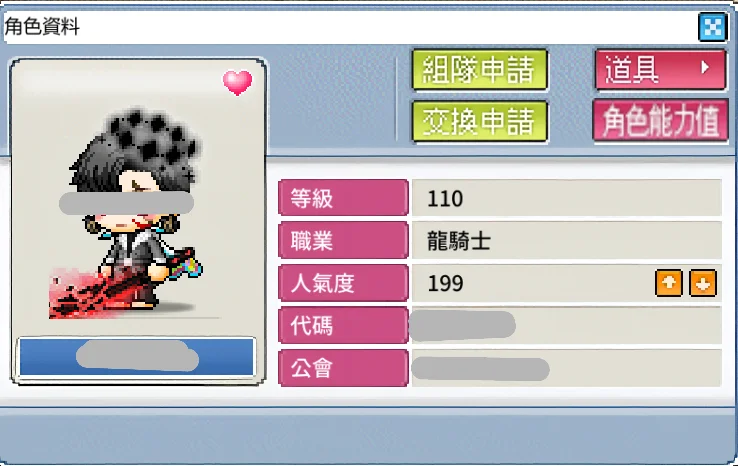Click the blue character name plate
This screenshot has height=466, width=738.
(137, 356)
